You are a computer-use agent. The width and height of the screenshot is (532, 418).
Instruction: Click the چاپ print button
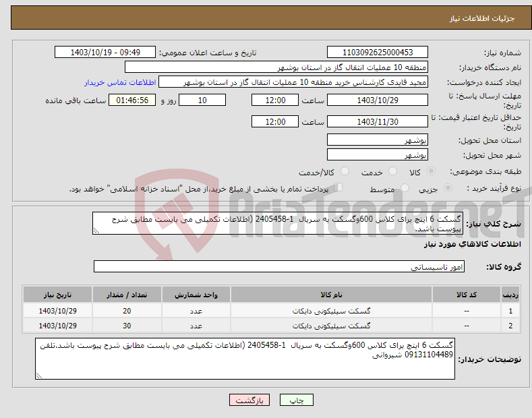pyautogui.click(x=297, y=400)
